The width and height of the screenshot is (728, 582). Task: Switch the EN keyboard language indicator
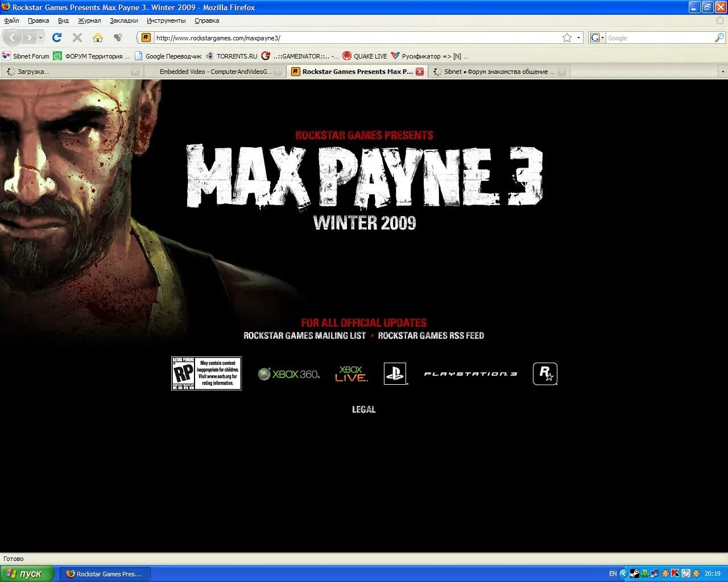pos(613,573)
